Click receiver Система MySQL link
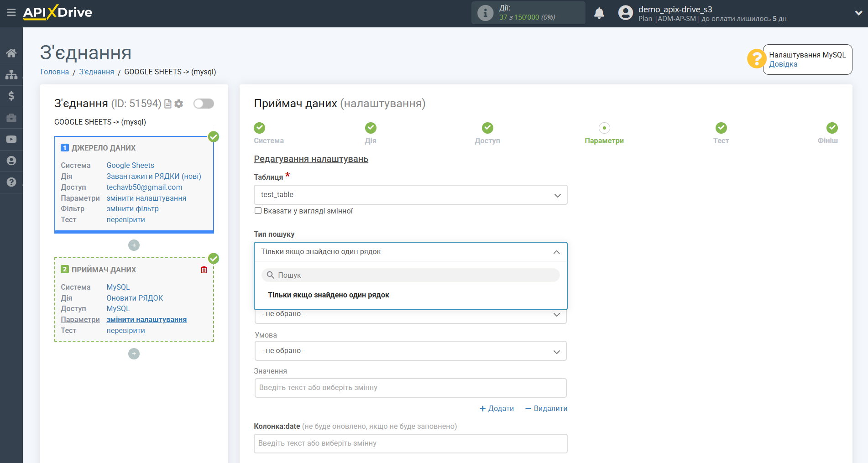 click(x=118, y=287)
